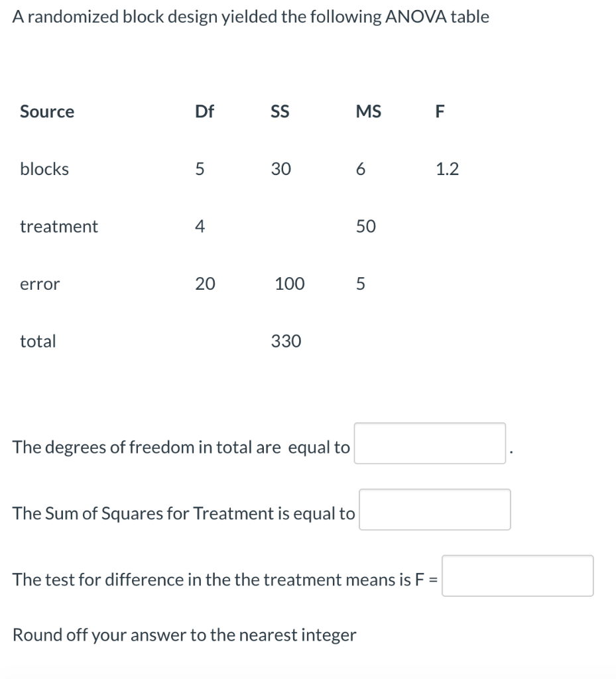Click the input field for total degrees of freedom

point(428,444)
